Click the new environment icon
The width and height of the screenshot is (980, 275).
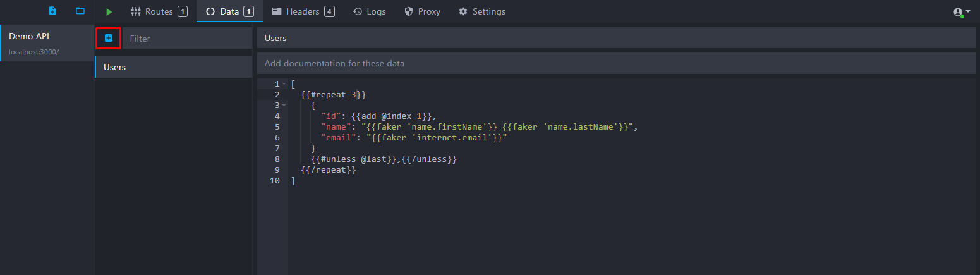[x=52, y=11]
